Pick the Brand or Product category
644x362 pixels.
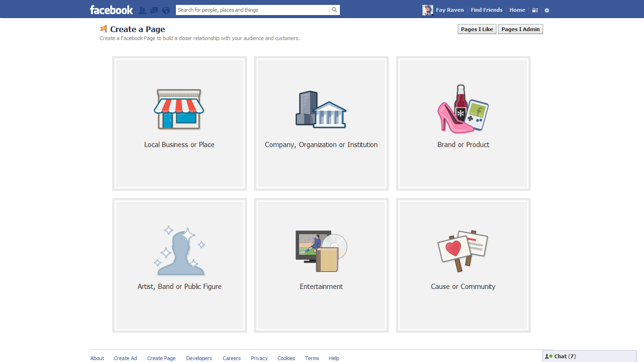click(463, 123)
